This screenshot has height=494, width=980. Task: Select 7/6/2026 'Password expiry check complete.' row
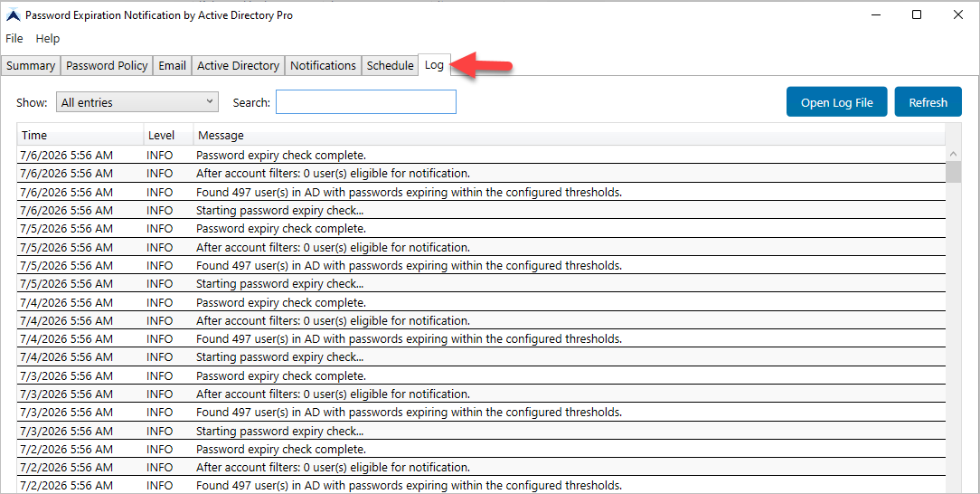(x=481, y=155)
